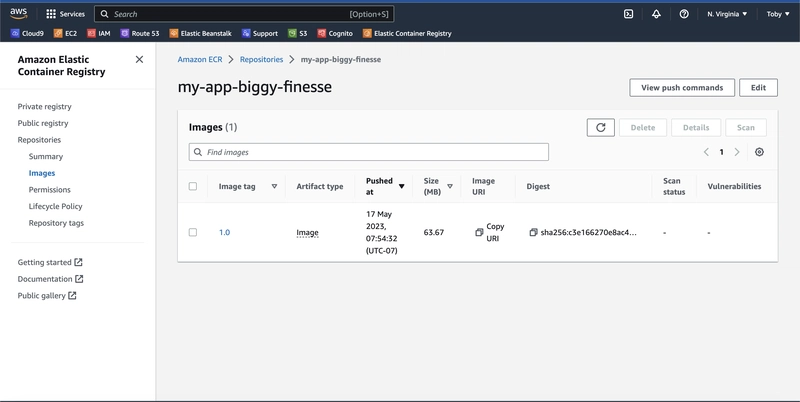800x402 pixels.
Task: Go to previous page arrow
Action: [x=706, y=152]
